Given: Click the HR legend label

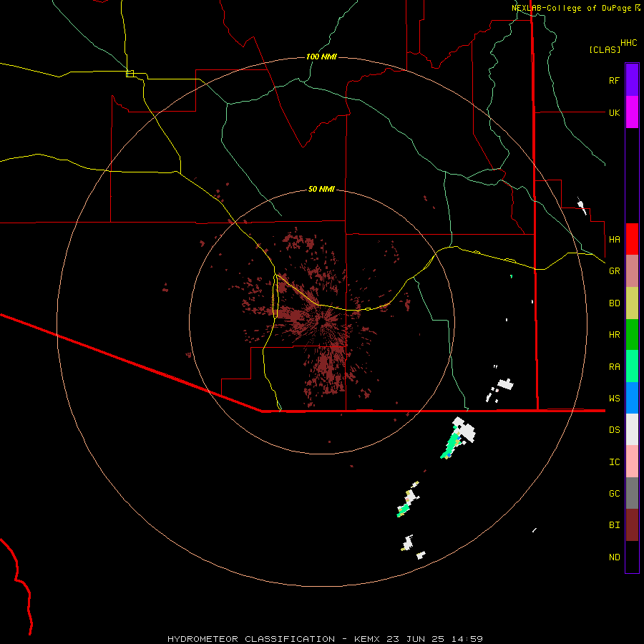Looking at the screenshot, I should pos(614,335).
